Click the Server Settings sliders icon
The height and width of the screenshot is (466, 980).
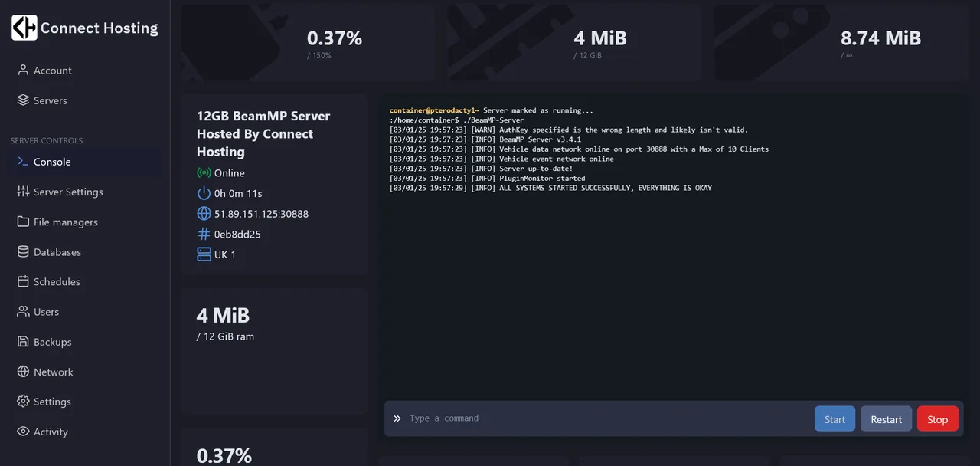[x=23, y=192]
